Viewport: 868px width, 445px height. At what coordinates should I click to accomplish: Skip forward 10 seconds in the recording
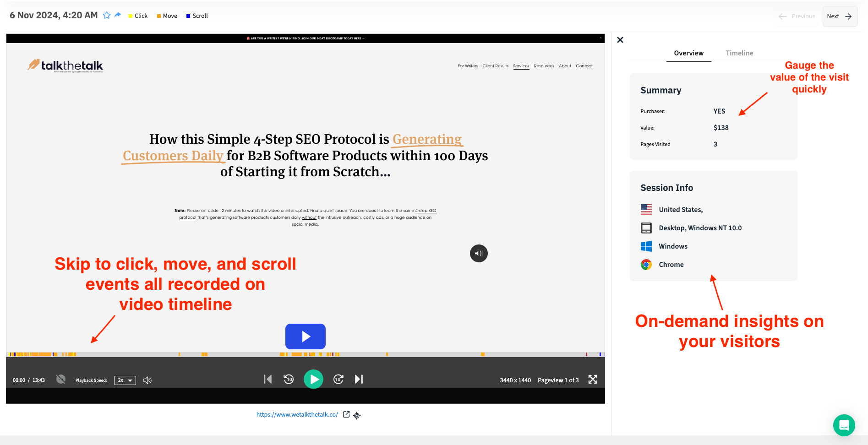tap(338, 379)
